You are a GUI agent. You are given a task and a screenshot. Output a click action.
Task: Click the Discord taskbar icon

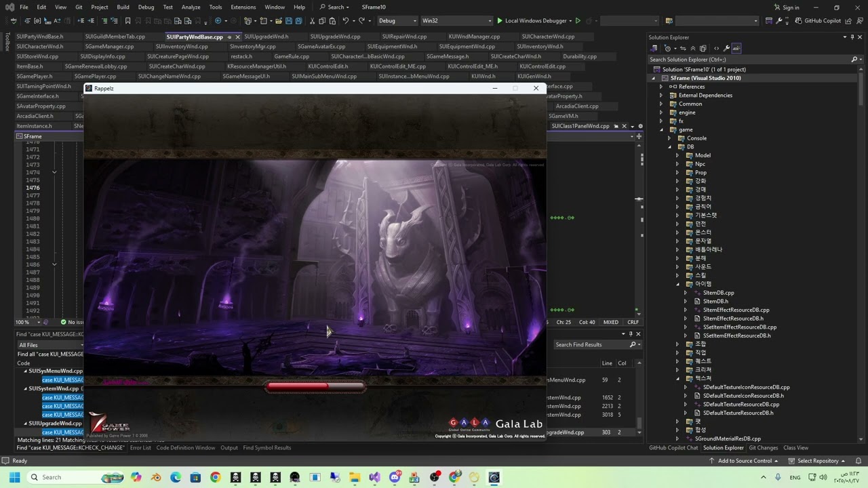click(395, 477)
